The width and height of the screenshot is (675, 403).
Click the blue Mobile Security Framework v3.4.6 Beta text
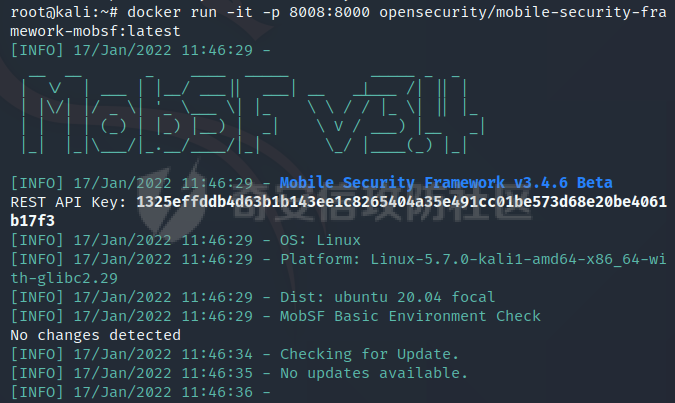446,183
